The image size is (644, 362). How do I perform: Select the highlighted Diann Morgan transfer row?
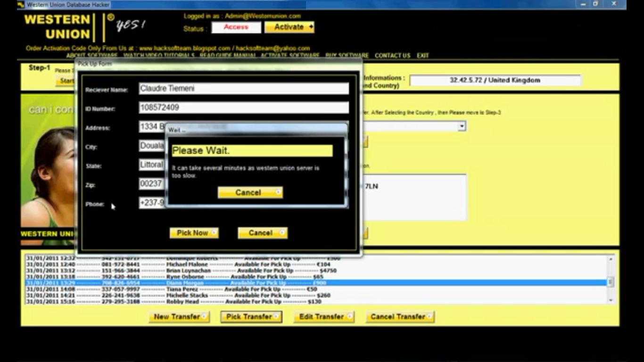316,283
